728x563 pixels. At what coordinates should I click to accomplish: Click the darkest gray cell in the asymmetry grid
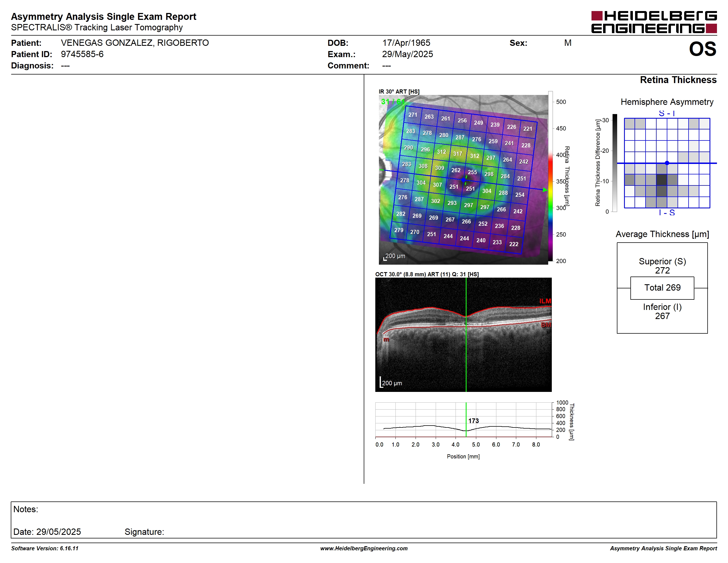coord(662,180)
